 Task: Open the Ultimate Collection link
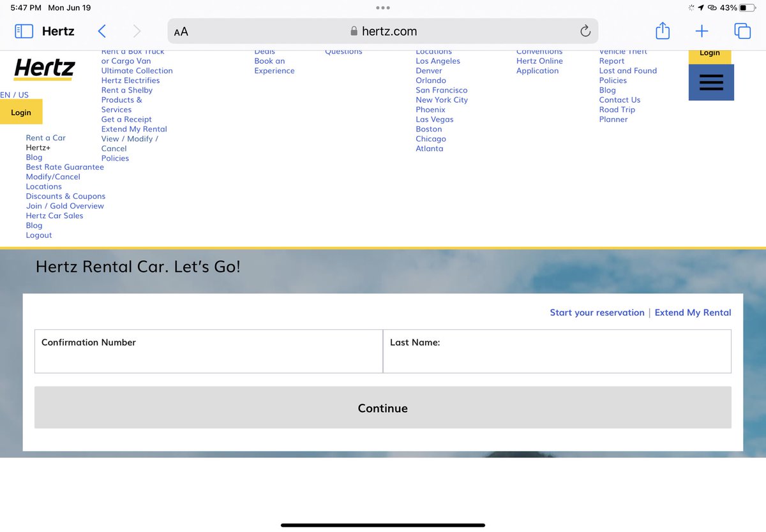[x=137, y=71]
